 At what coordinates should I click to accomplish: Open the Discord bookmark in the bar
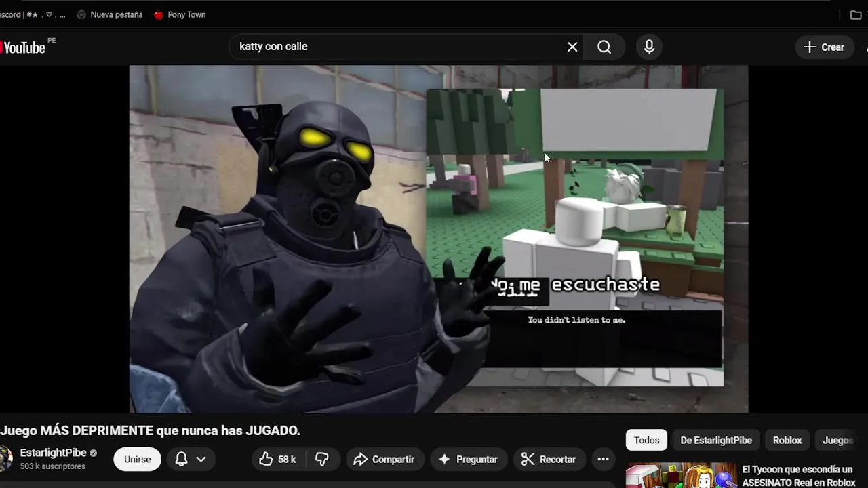coord(33,14)
